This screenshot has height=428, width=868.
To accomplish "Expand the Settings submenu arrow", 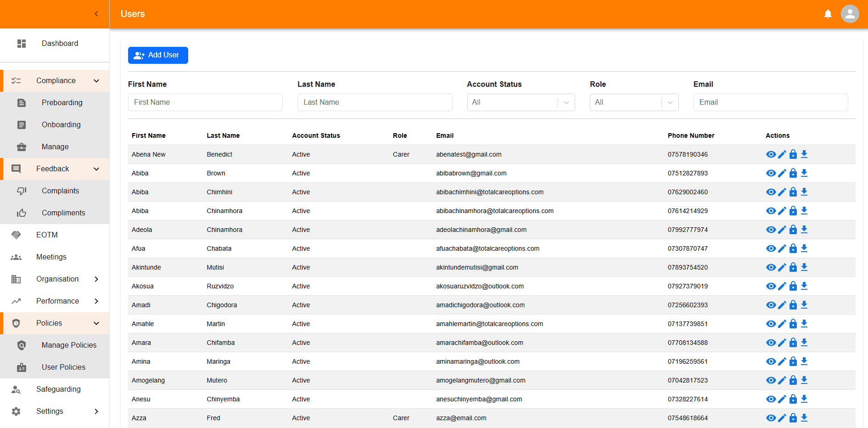I will 96,411.
